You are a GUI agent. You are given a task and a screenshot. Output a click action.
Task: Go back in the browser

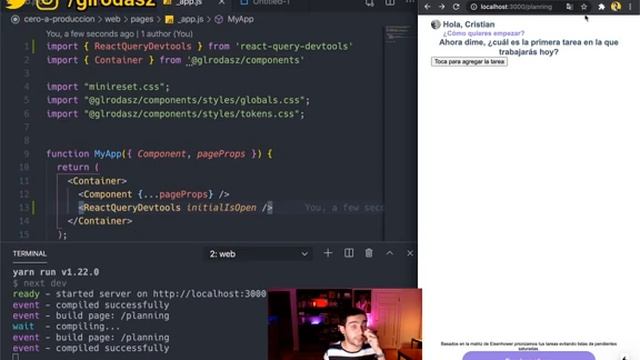pos(427,7)
